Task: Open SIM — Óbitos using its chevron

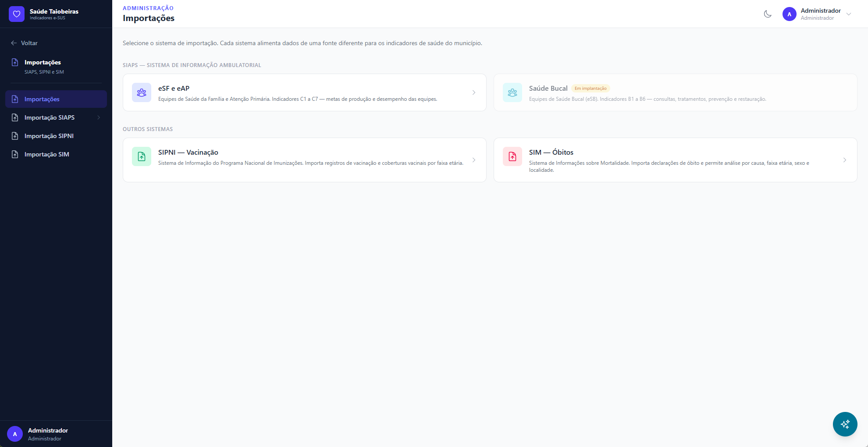Action: [844, 160]
